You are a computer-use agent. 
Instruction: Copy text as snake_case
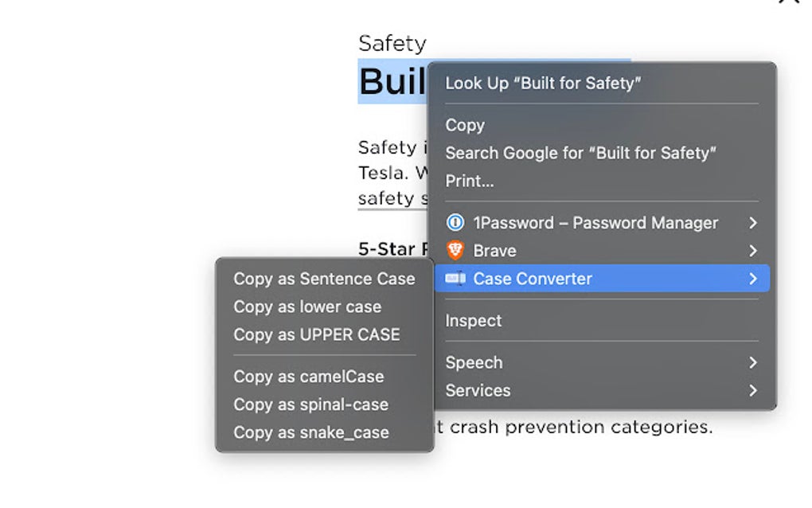(x=311, y=432)
